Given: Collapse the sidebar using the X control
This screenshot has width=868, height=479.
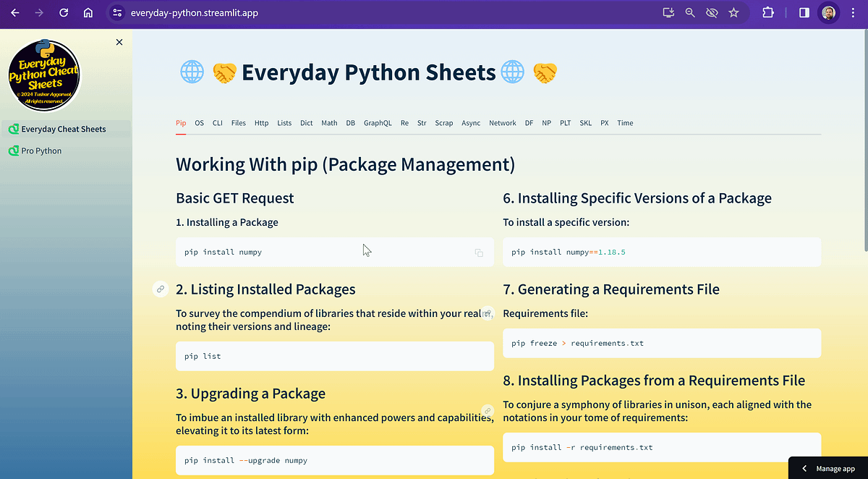Looking at the screenshot, I should click(x=119, y=42).
